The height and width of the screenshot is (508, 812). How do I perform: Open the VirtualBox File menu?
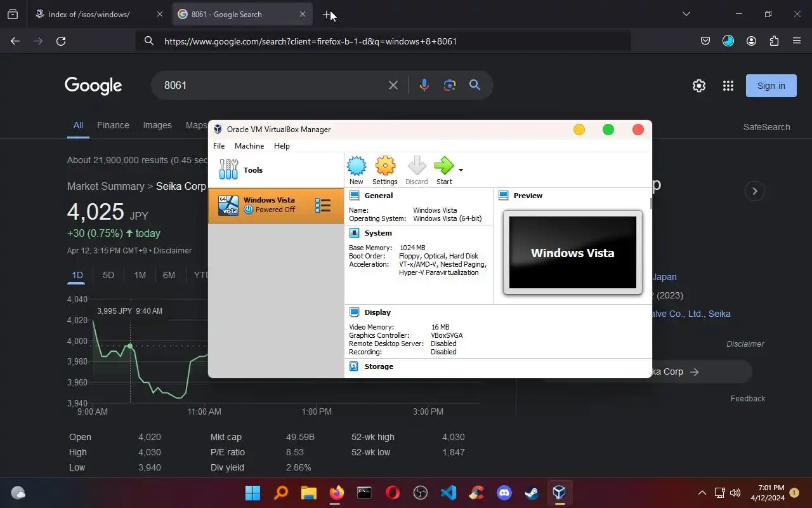pos(219,146)
